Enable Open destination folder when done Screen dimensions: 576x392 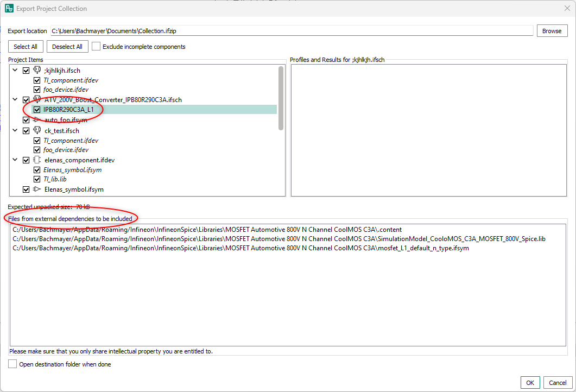pos(12,364)
